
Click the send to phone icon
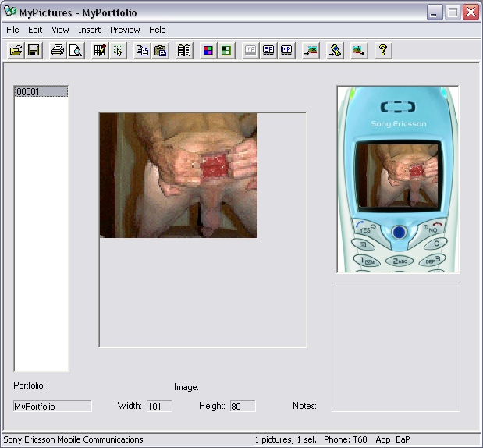tap(335, 50)
